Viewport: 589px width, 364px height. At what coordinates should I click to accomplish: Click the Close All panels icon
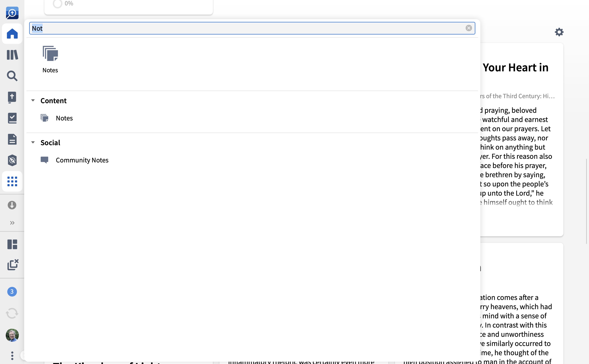pyautogui.click(x=12, y=265)
